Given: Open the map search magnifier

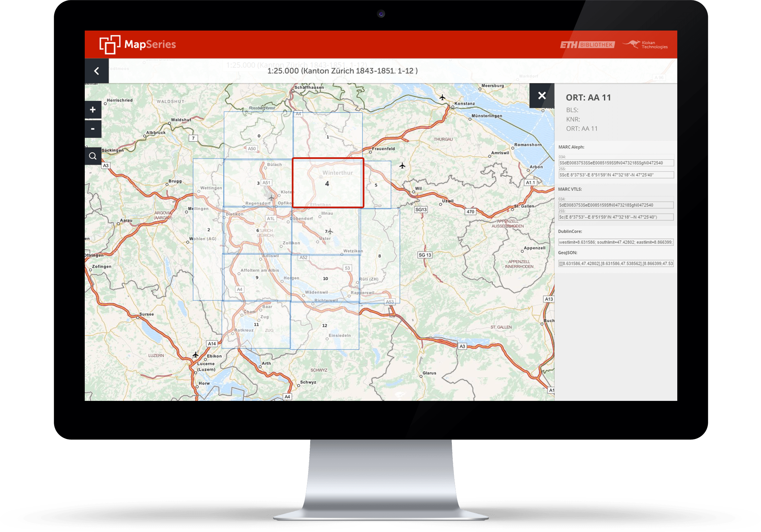Looking at the screenshot, I should coord(93,156).
